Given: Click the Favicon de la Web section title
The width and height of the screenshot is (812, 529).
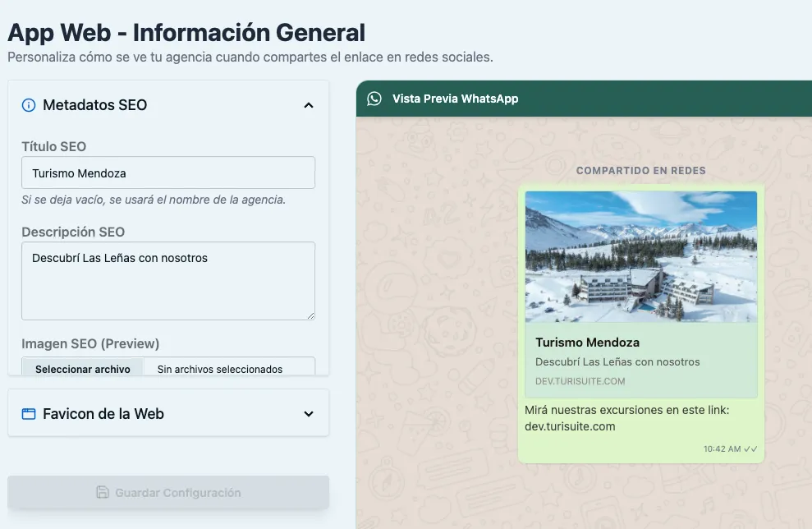Looking at the screenshot, I should click(x=103, y=414).
